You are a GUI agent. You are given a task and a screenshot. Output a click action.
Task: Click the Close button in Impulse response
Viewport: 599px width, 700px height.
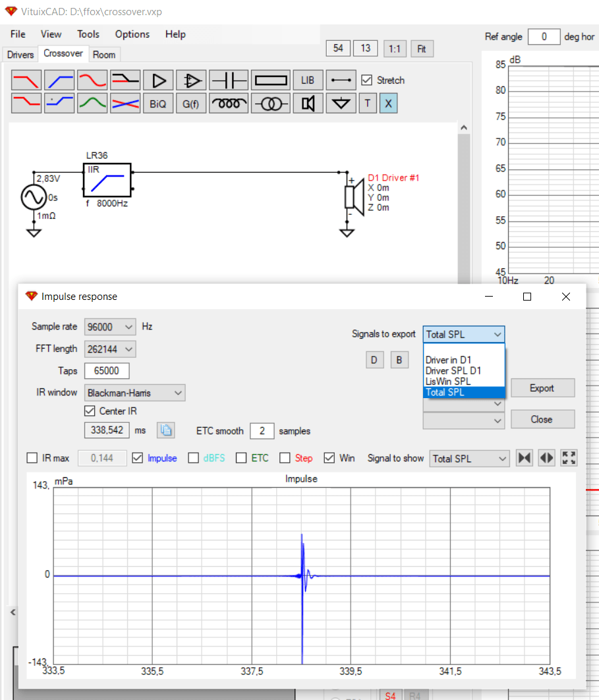[542, 419]
